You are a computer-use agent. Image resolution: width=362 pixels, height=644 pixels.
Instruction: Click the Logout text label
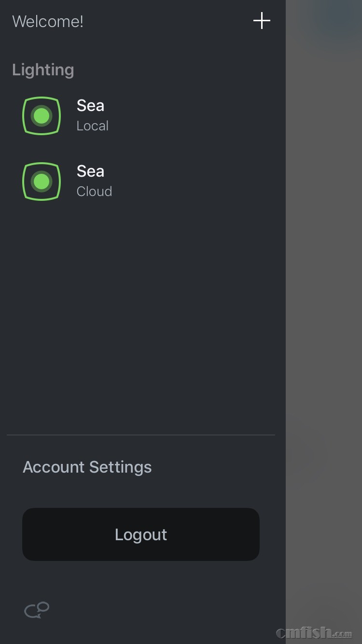(x=141, y=534)
